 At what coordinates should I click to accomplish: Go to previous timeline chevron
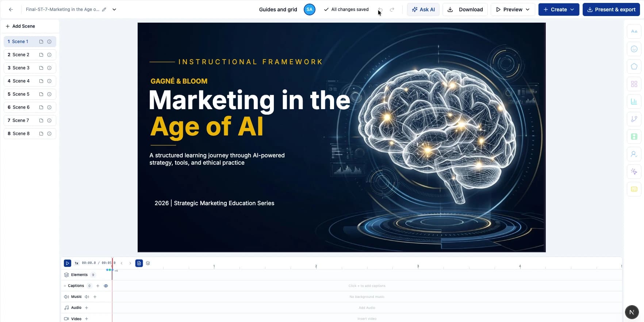[122, 263]
